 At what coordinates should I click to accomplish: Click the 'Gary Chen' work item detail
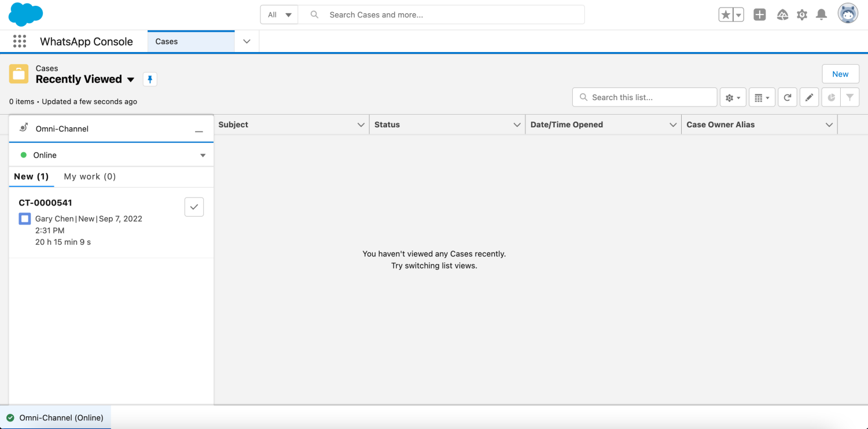click(54, 219)
